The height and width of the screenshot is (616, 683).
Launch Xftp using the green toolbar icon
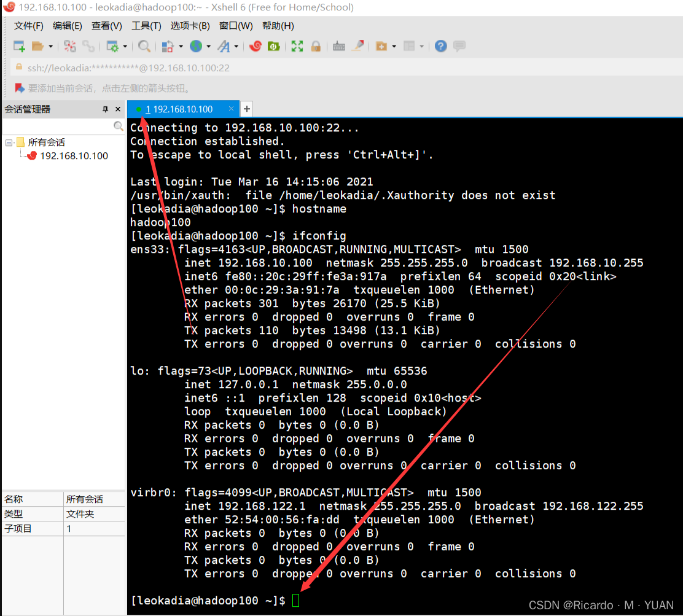coord(273,46)
